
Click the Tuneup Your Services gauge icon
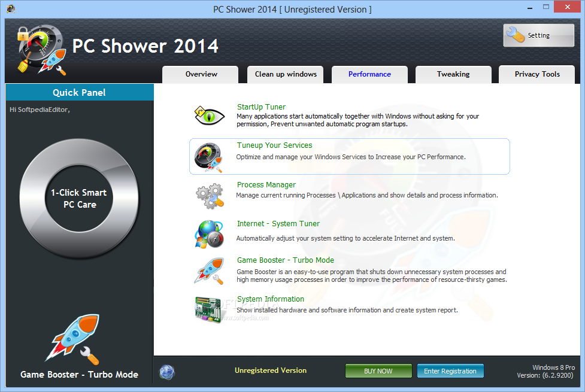(208, 157)
